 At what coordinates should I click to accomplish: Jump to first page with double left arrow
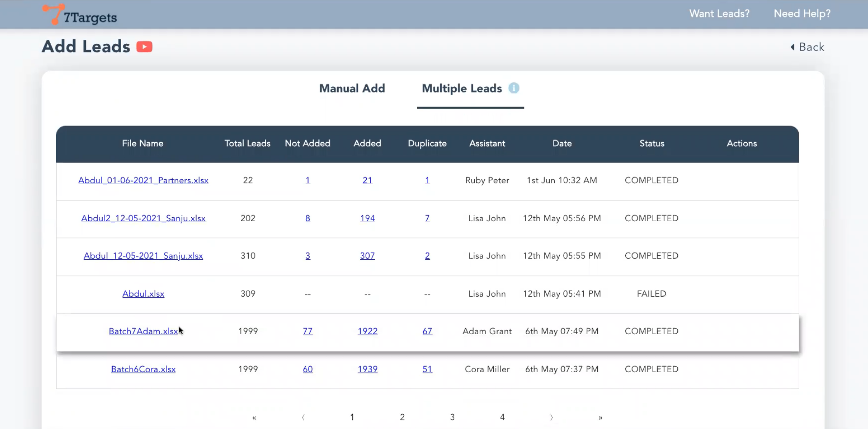pyautogui.click(x=254, y=418)
